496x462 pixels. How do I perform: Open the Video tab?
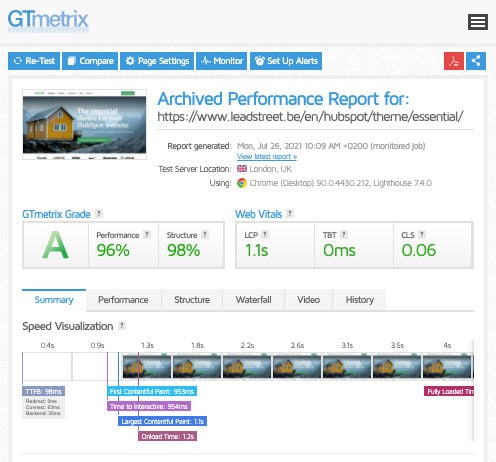pos(308,300)
